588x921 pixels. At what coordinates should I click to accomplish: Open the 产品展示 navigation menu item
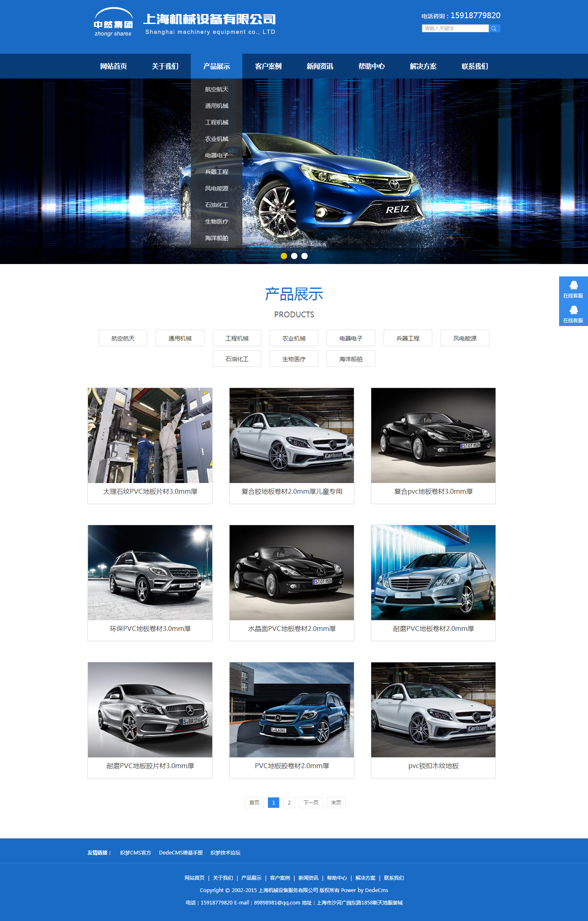216,66
